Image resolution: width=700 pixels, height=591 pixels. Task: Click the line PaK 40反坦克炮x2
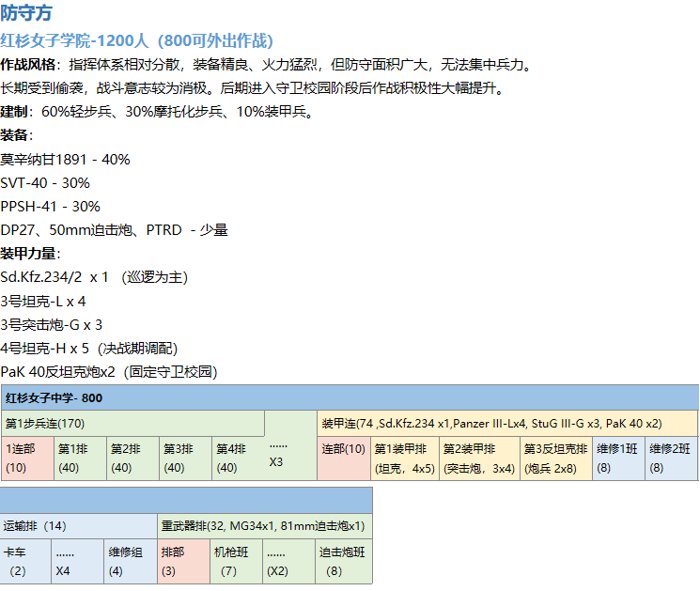pos(109,372)
